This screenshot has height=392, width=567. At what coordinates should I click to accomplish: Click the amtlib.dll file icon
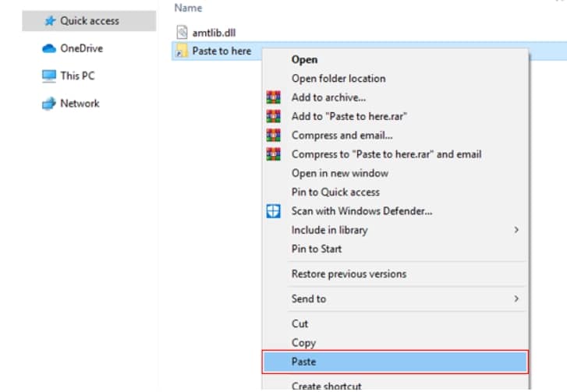182,32
